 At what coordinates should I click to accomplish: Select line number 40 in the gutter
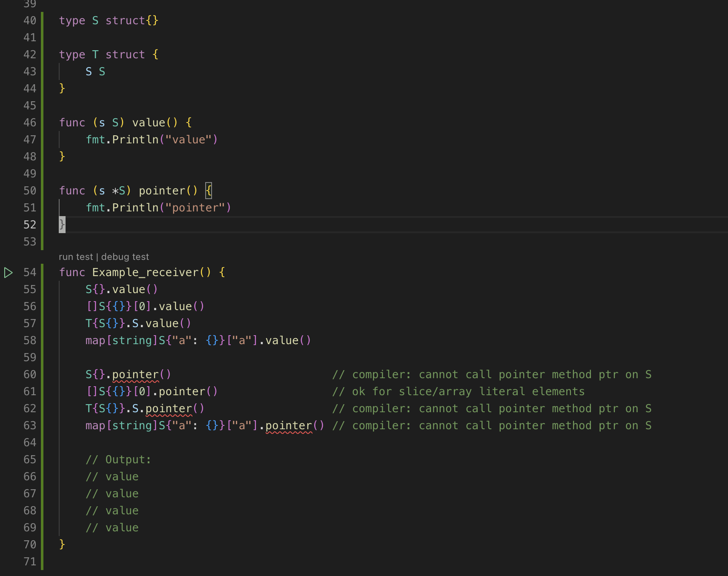click(30, 21)
